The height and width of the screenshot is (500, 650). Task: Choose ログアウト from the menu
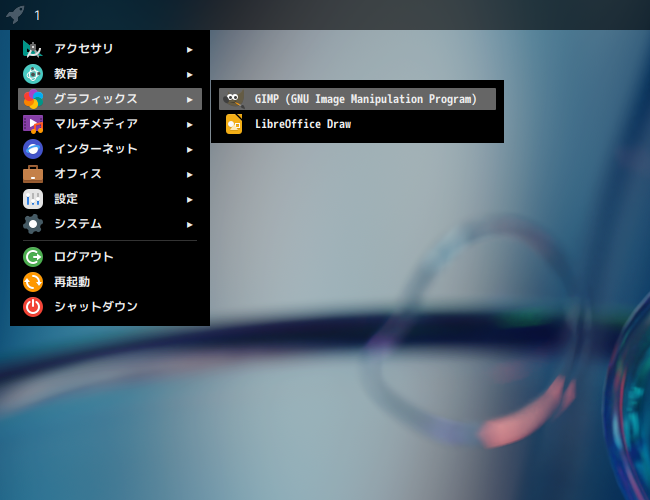(x=110, y=257)
